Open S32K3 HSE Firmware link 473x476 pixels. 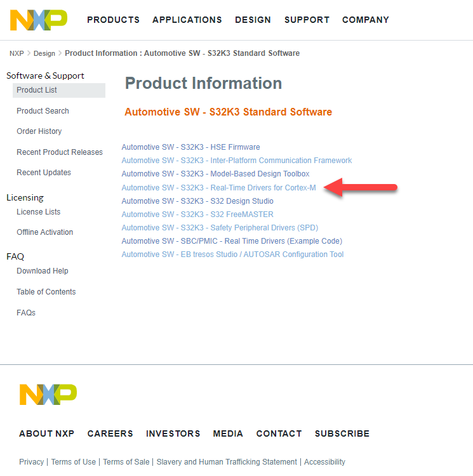pyautogui.click(x=190, y=147)
